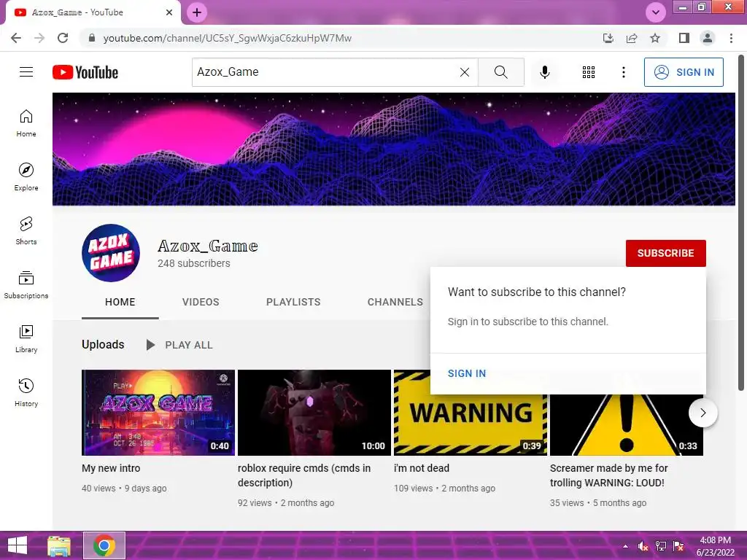Image resolution: width=747 pixels, height=560 pixels.
Task: Open the Chrome three-dot menu
Action: click(731, 38)
